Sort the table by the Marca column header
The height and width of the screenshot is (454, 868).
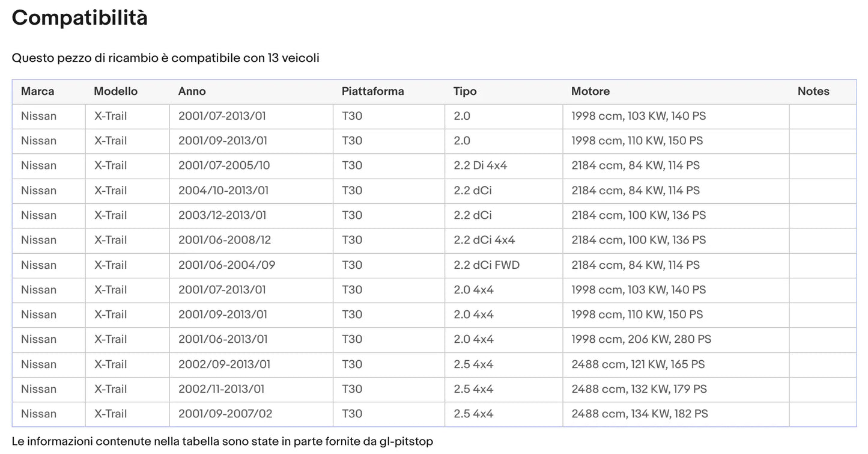[38, 91]
